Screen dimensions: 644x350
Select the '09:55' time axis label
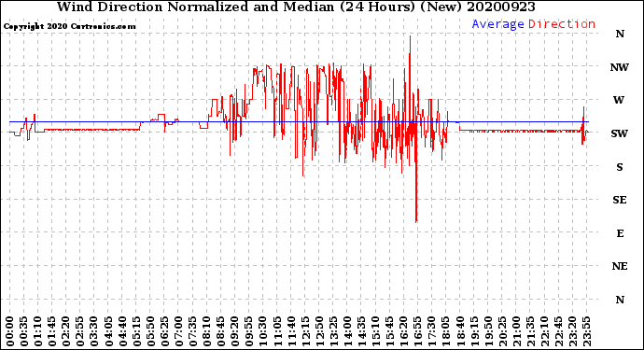(x=249, y=331)
